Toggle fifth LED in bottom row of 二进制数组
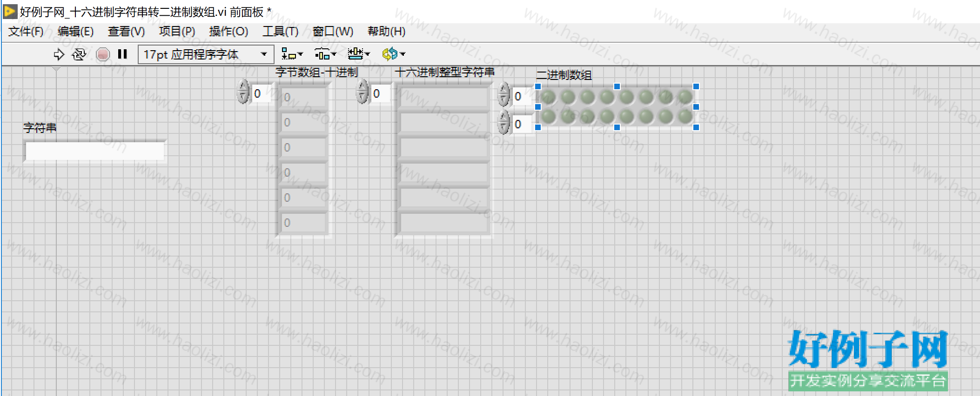This screenshot has height=396, width=980. (627, 116)
